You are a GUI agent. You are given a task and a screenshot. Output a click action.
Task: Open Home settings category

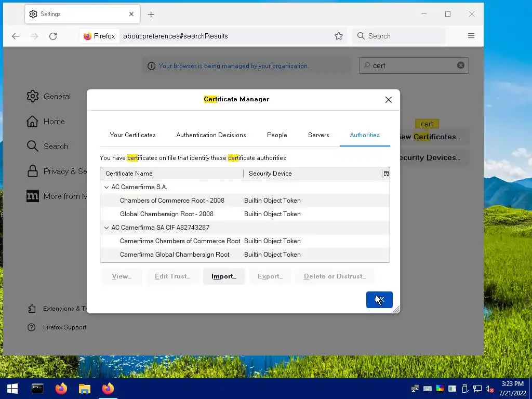coord(46,122)
